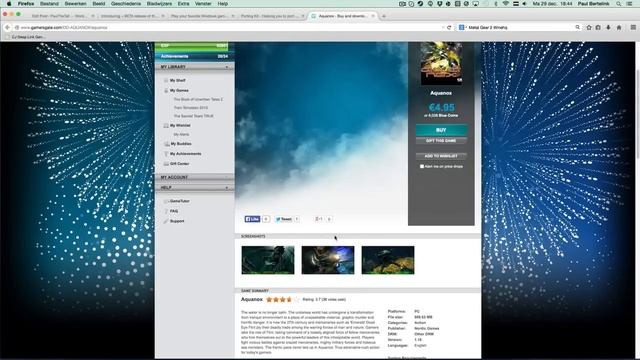Click the My Games icon
This screenshot has height=360, width=640.
[x=166, y=90]
